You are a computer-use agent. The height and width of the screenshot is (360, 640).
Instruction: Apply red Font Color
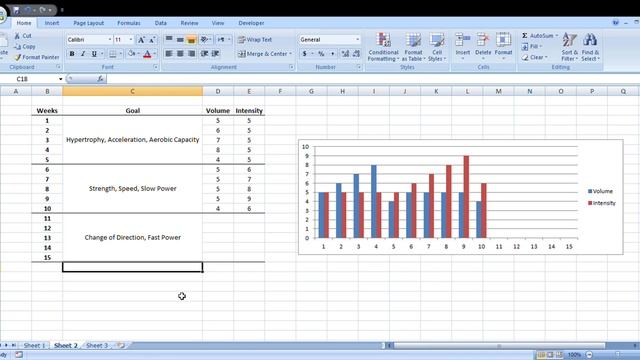tap(147, 53)
